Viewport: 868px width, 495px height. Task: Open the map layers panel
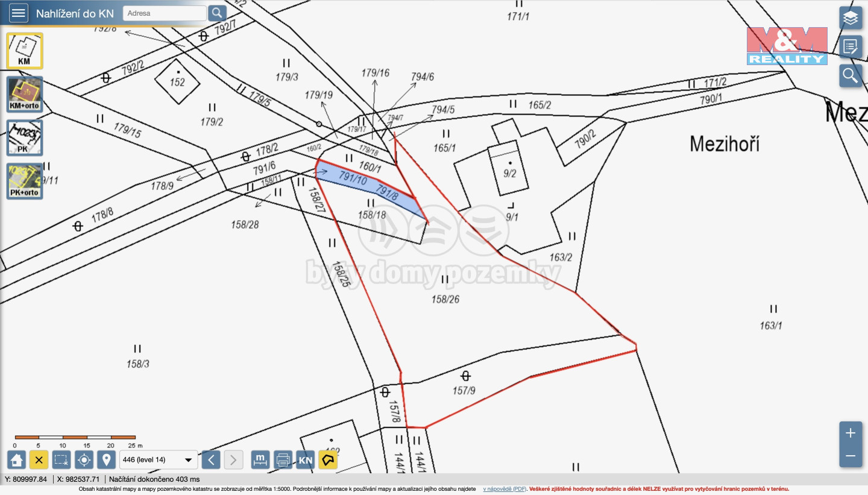[851, 18]
